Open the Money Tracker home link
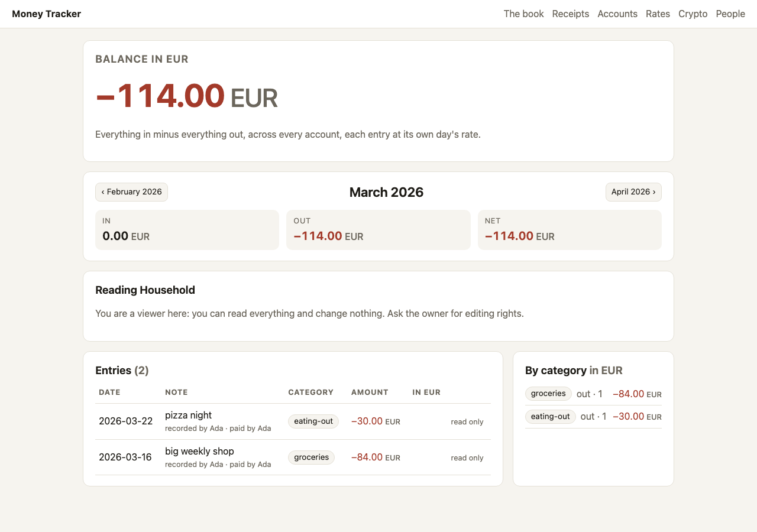Viewport: 757px width, 532px height. tap(46, 14)
